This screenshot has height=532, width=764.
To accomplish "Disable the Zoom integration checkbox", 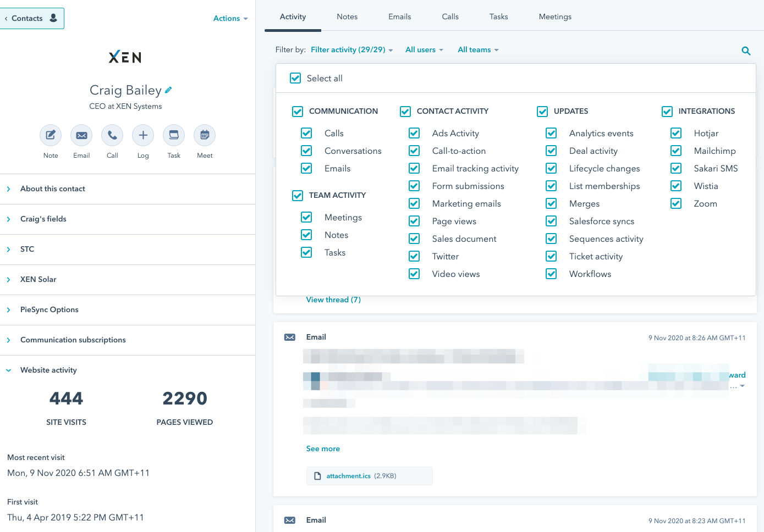I will 676,203.
